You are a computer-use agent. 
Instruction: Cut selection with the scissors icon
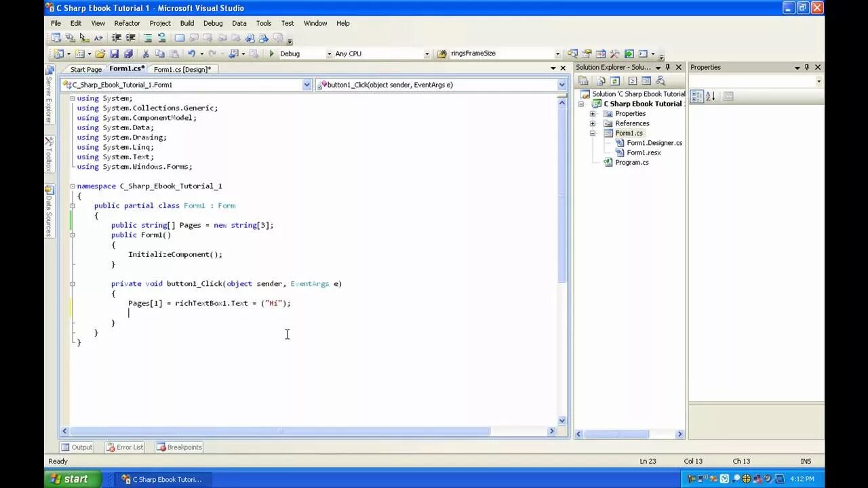click(x=145, y=54)
